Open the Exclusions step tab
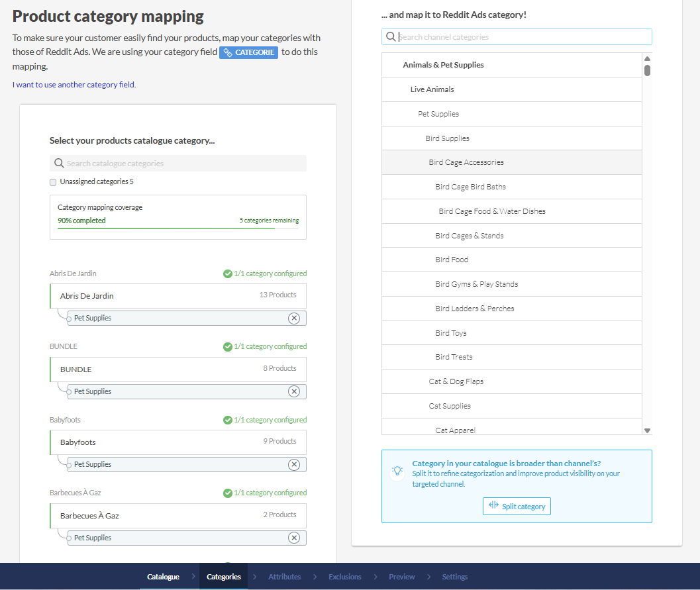The height and width of the screenshot is (590, 700). [x=344, y=577]
